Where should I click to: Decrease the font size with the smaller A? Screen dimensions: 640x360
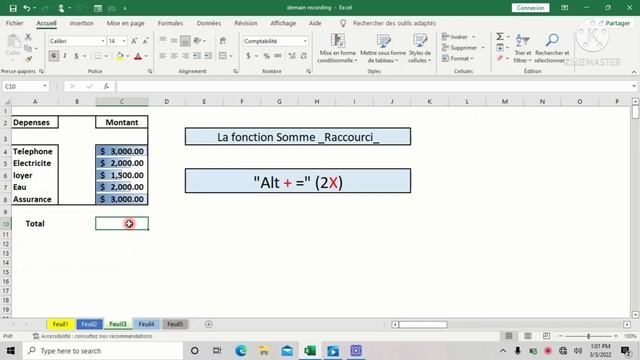(145, 41)
